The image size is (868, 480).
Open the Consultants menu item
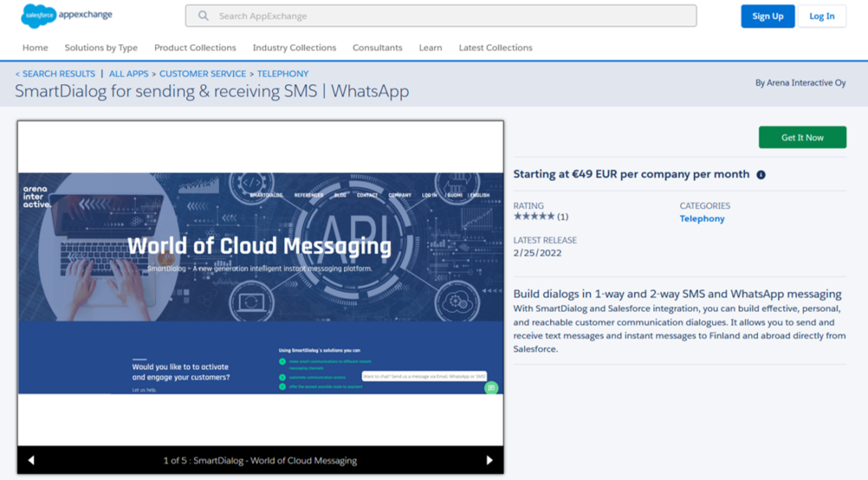(x=377, y=47)
